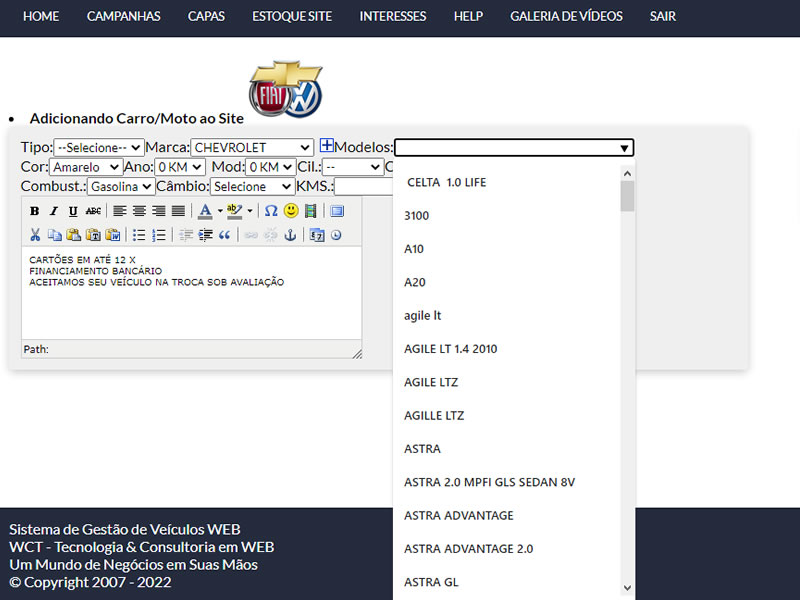Open CAMPANHAS menu item
The height and width of the screenshot is (600, 800).
(x=123, y=16)
